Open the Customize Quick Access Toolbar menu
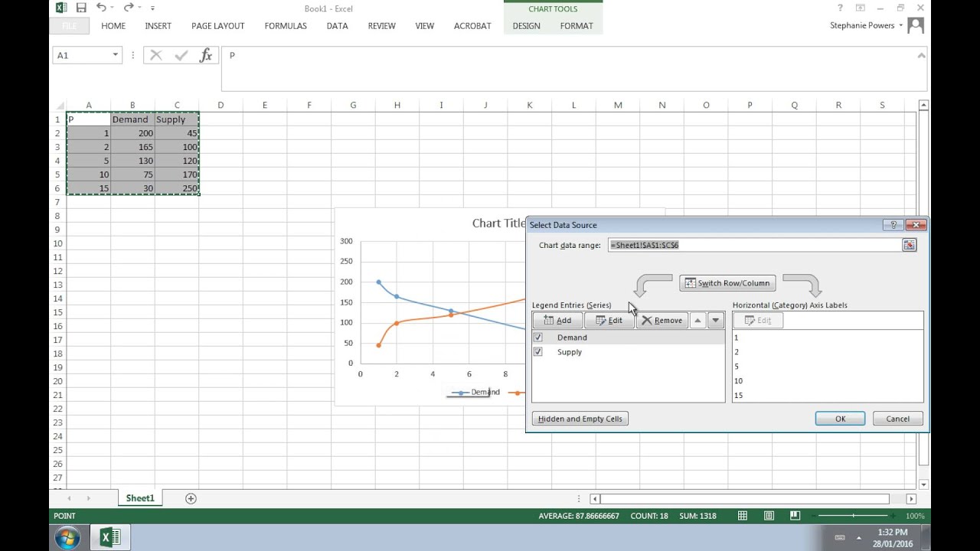 [x=152, y=8]
